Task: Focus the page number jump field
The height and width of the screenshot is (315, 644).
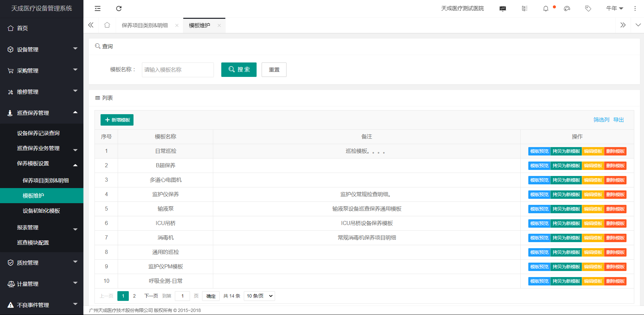Action: coord(183,296)
